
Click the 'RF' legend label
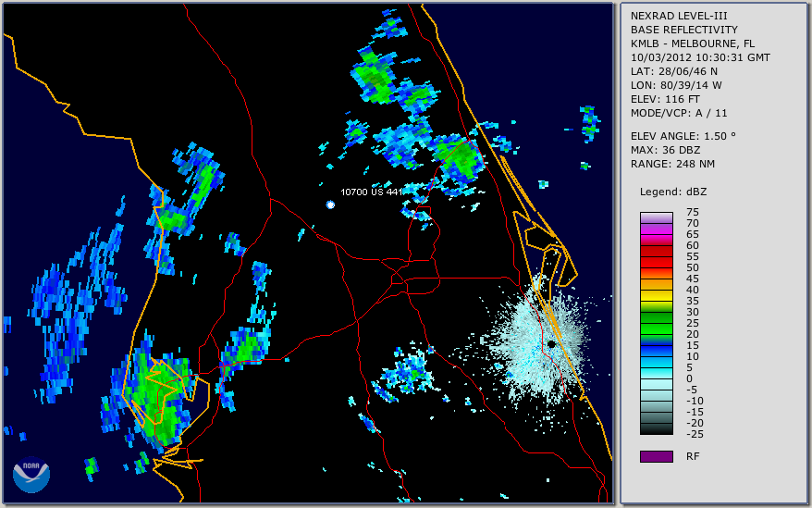click(693, 456)
